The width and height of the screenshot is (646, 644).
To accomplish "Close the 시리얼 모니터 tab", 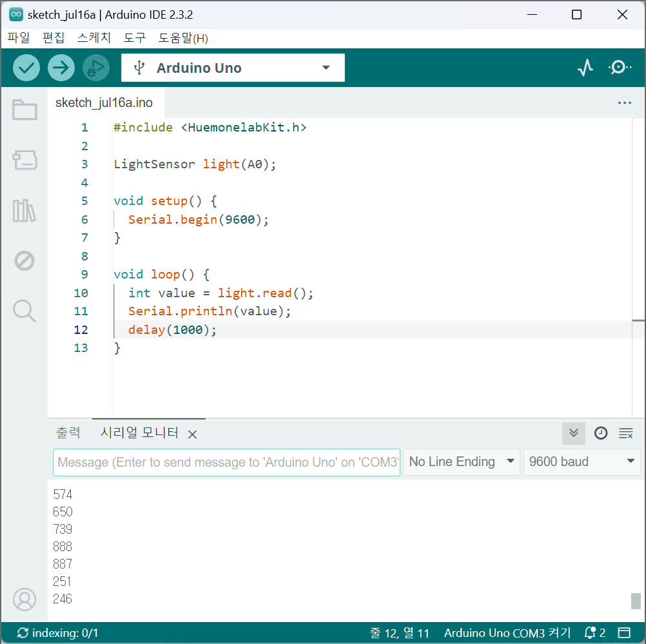I will click(x=192, y=434).
